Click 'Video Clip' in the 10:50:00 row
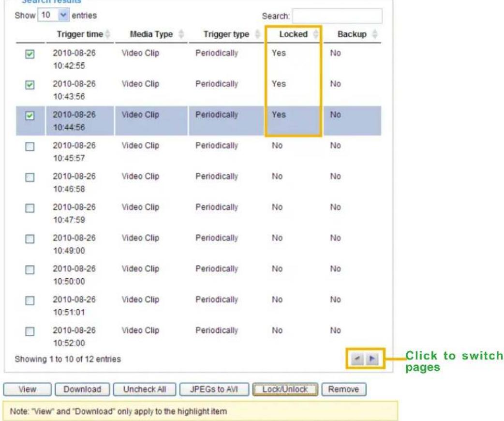This screenshot has height=421, width=504. 140,269
